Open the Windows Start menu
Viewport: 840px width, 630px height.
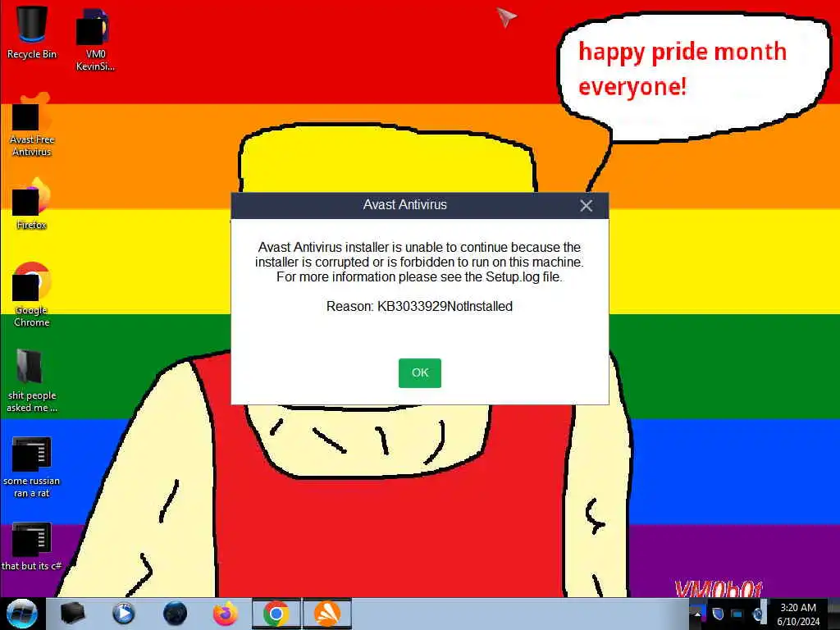[x=22, y=614]
